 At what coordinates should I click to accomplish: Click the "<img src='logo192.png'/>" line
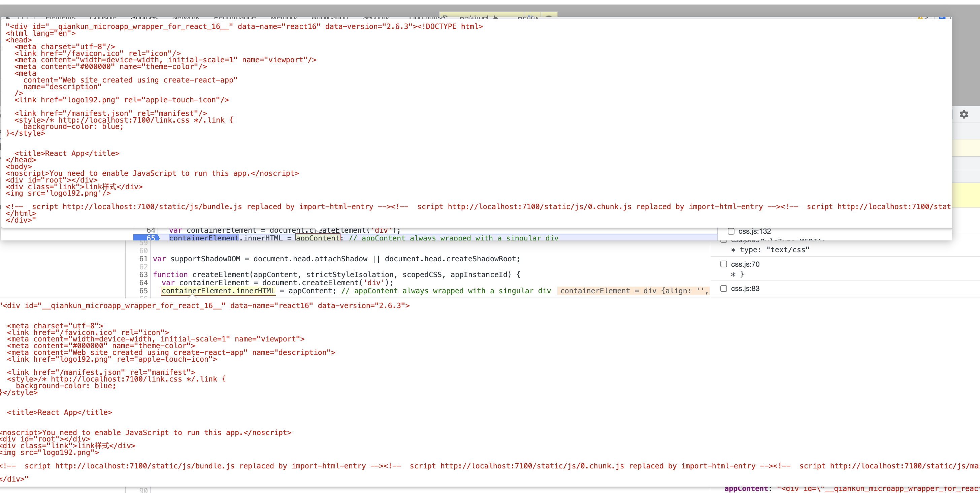(x=58, y=193)
